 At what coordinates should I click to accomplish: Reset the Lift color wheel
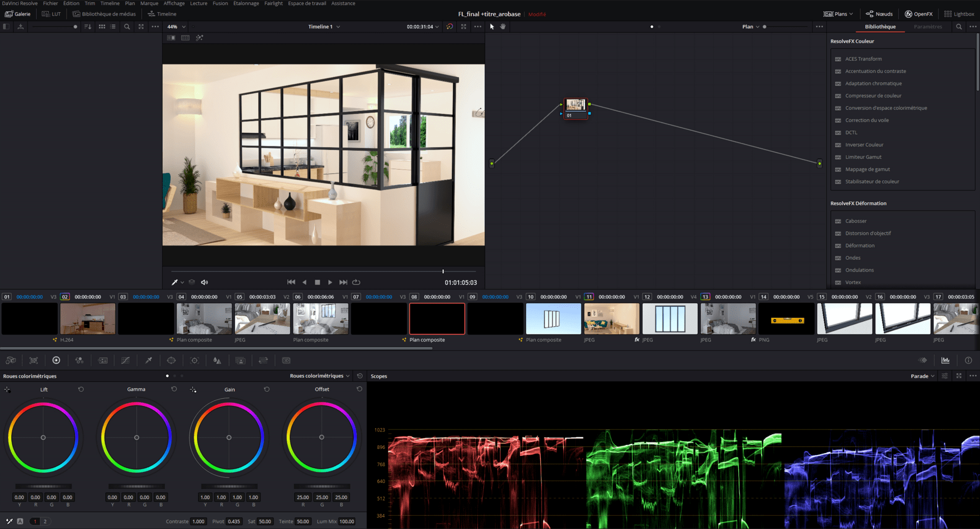[x=81, y=390]
